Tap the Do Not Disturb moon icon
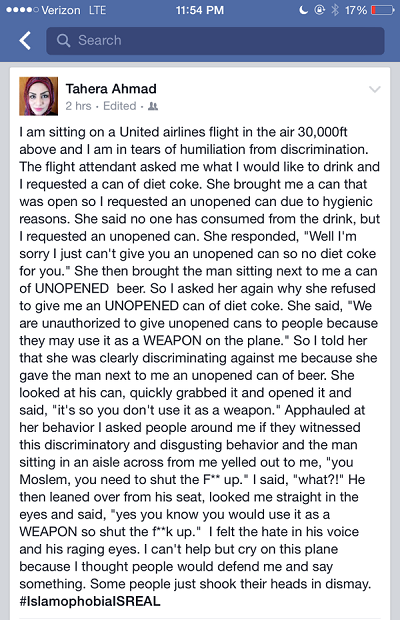This screenshot has width=400, height=620. click(303, 10)
